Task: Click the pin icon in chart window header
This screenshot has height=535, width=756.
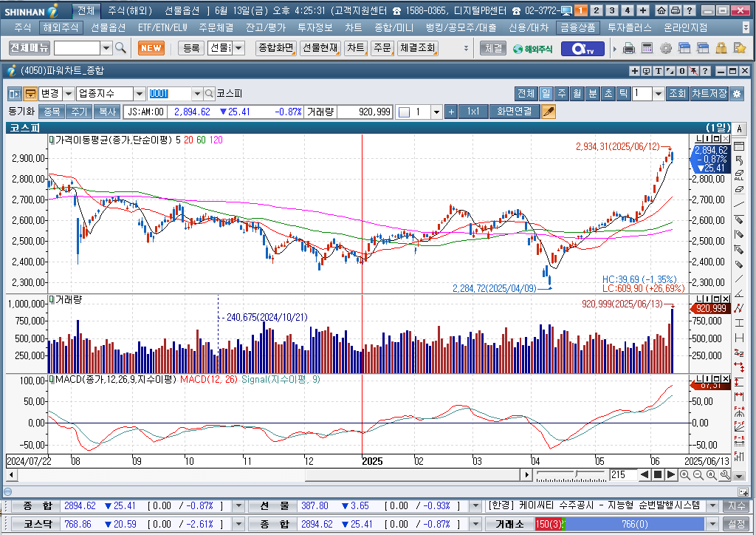Action: [693, 71]
